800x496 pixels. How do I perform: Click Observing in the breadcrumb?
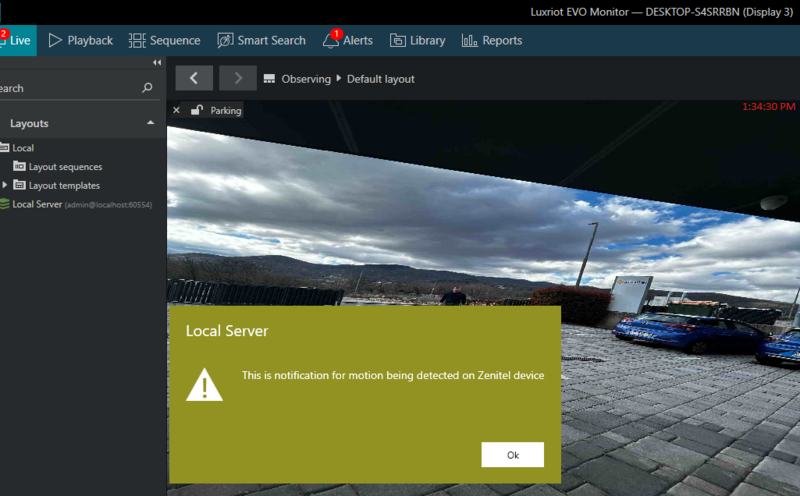click(x=306, y=79)
